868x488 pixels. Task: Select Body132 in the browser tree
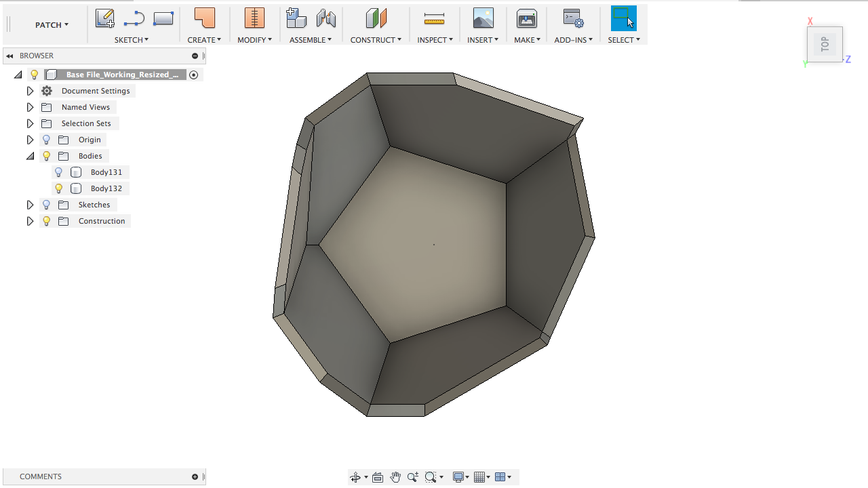coord(106,188)
